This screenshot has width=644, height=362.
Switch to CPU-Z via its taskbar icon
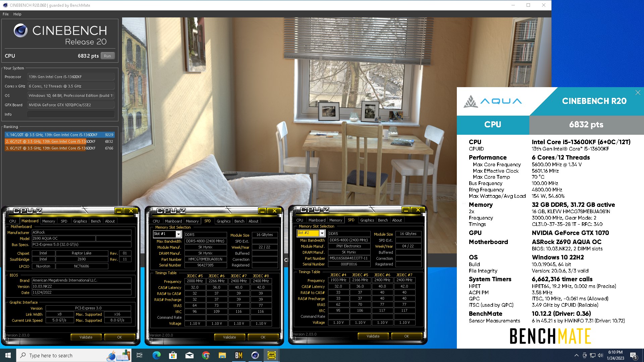click(271, 355)
